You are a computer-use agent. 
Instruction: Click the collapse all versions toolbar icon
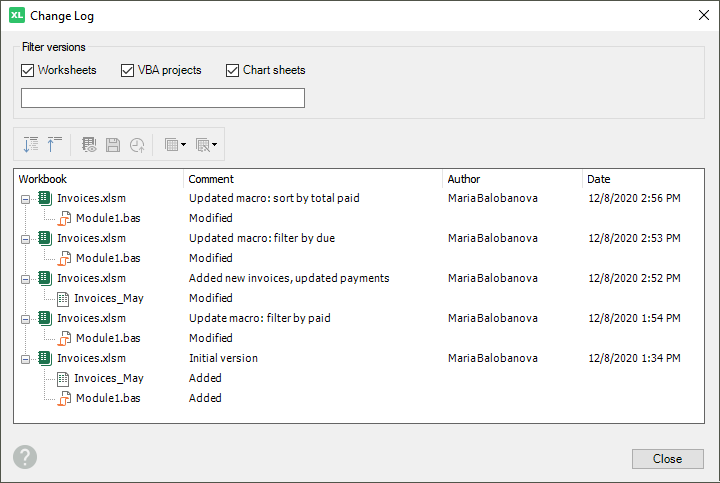(54, 145)
